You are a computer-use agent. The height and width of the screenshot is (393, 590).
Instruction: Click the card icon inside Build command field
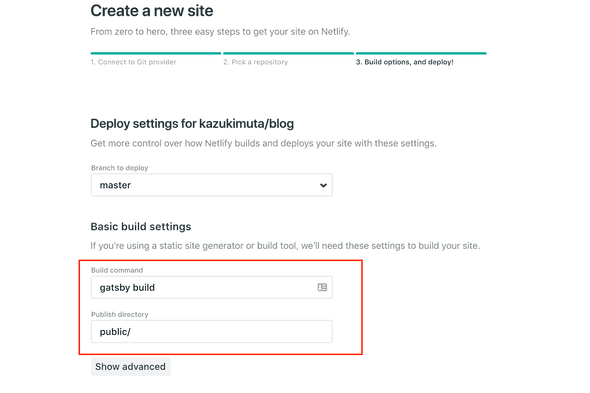[322, 287]
